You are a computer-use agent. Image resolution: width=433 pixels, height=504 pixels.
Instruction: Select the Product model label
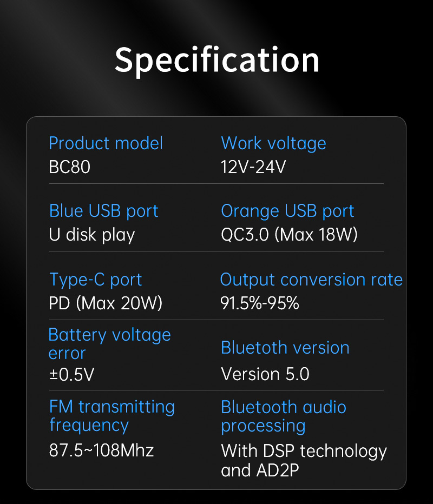pyautogui.click(x=106, y=143)
